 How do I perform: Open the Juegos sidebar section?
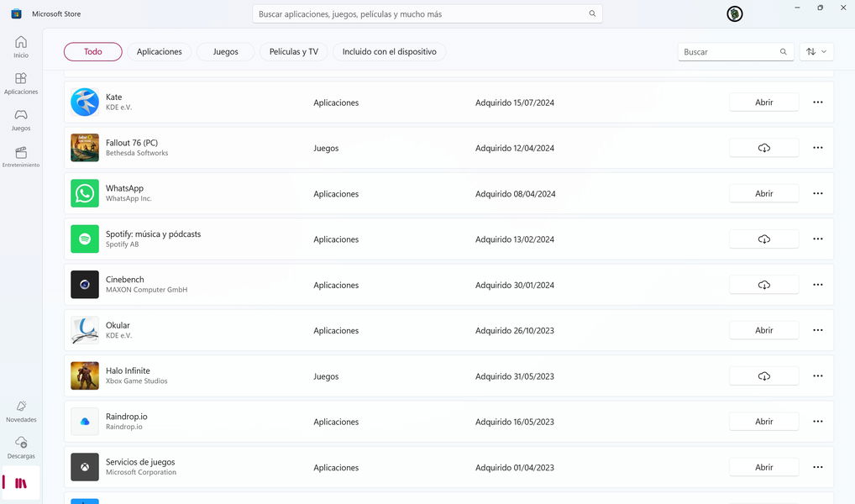point(21,120)
